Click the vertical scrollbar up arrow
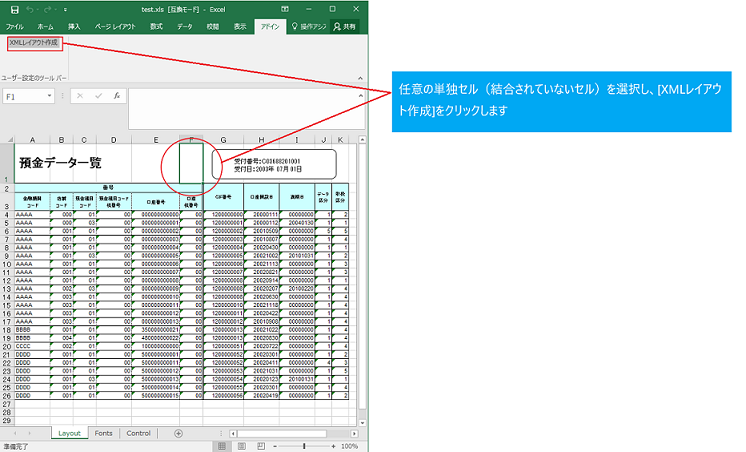Image resolution: width=746 pixels, height=452 pixels. [363, 139]
